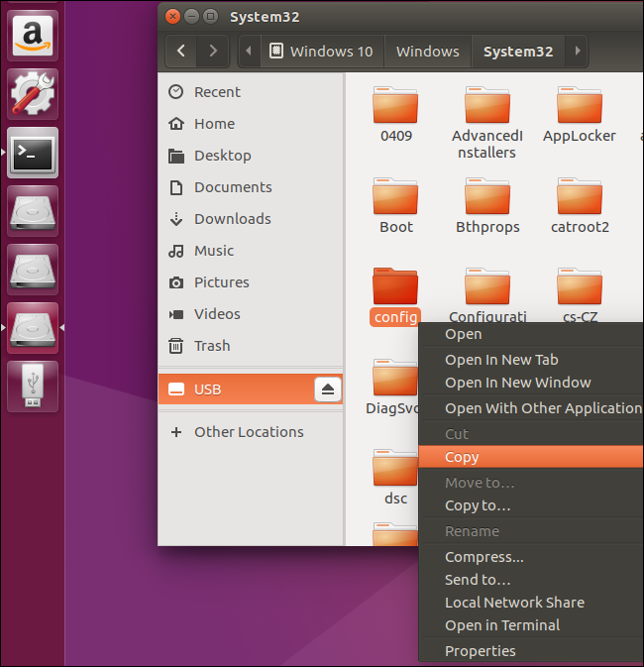Viewport: 644px width, 667px height.
Task: Click Properties in the context menu
Action: point(480,651)
